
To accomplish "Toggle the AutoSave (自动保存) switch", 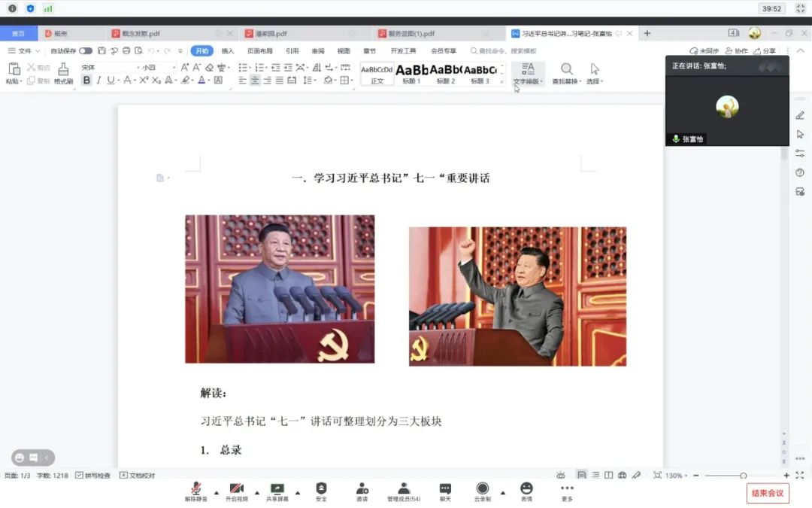I will [x=85, y=52].
